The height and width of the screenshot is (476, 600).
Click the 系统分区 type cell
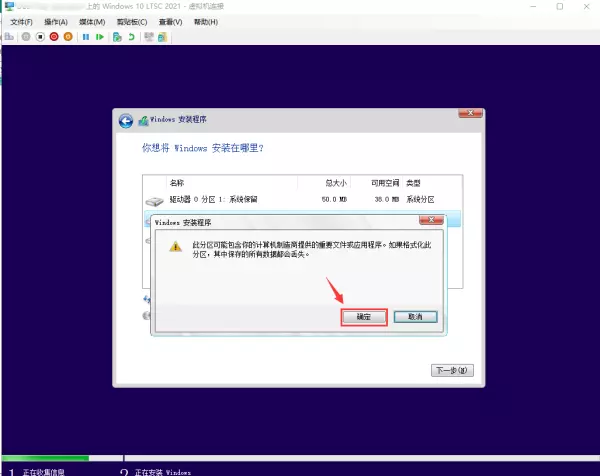tap(420, 199)
